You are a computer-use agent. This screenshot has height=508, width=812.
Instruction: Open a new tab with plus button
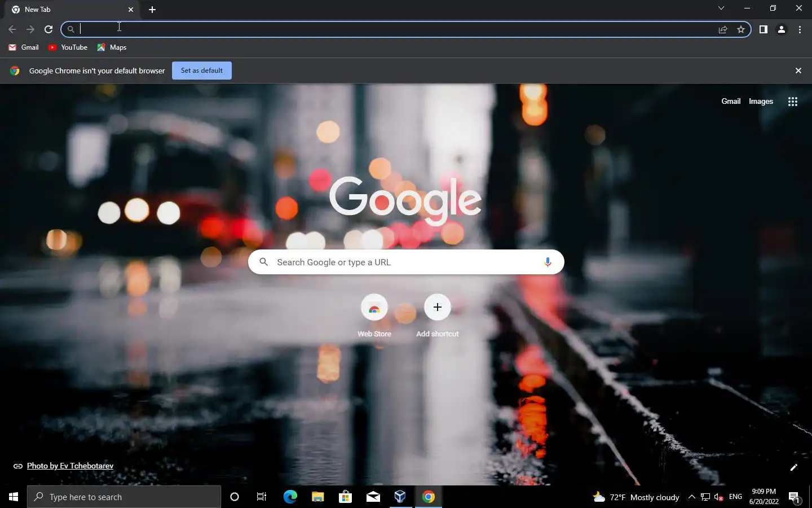tap(152, 10)
